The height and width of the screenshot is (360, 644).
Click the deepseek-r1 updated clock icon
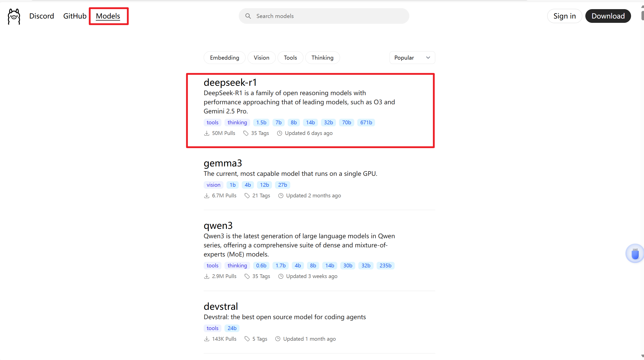(280, 133)
